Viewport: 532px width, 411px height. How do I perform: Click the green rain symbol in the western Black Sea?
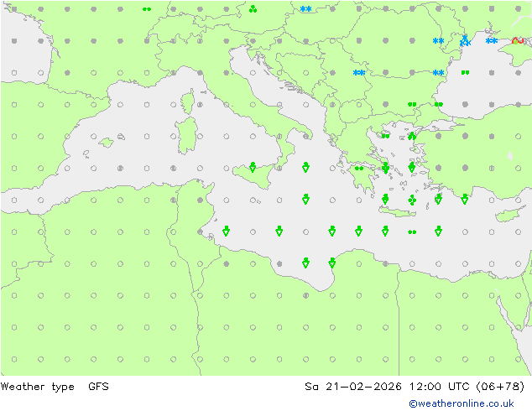465,73
